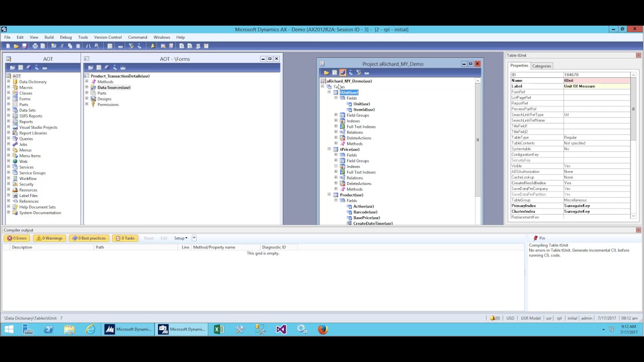The height and width of the screenshot is (362, 644).
Task: Click the Open folder icon in main toolbar
Action: (x=16, y=46)
